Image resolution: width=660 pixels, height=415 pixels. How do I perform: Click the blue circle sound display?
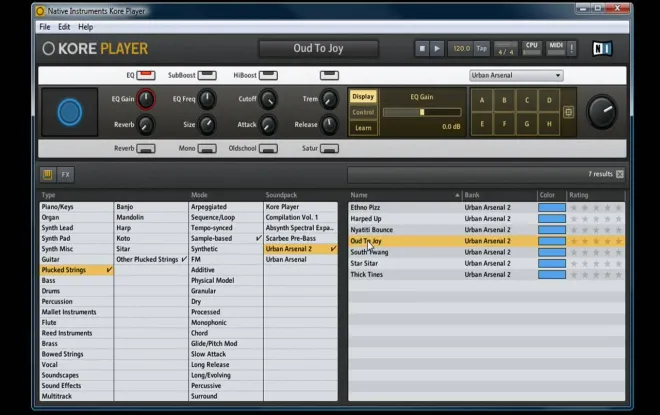tap(69, 112)
